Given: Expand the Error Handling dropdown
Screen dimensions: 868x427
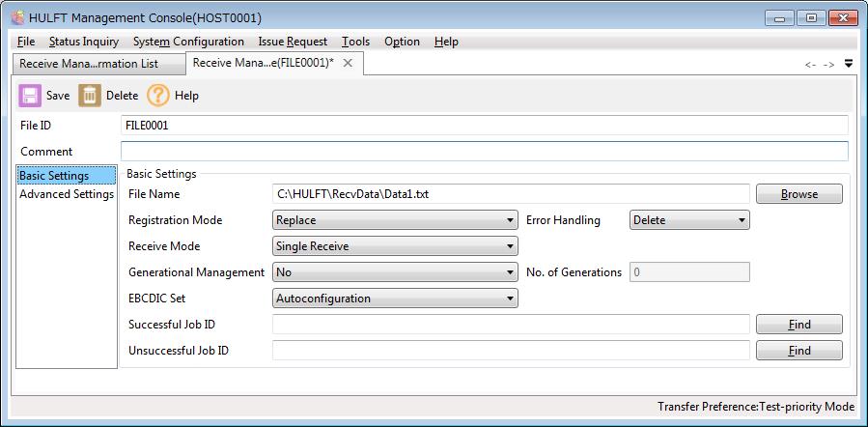Looking at the screenshot, I should [x=689, y=220].
